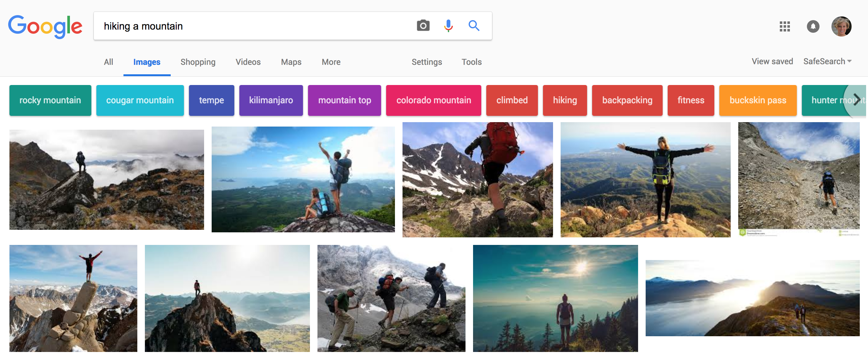Open the View saved link
Screen dimensions: 868x357
click(x=772, y=61)
